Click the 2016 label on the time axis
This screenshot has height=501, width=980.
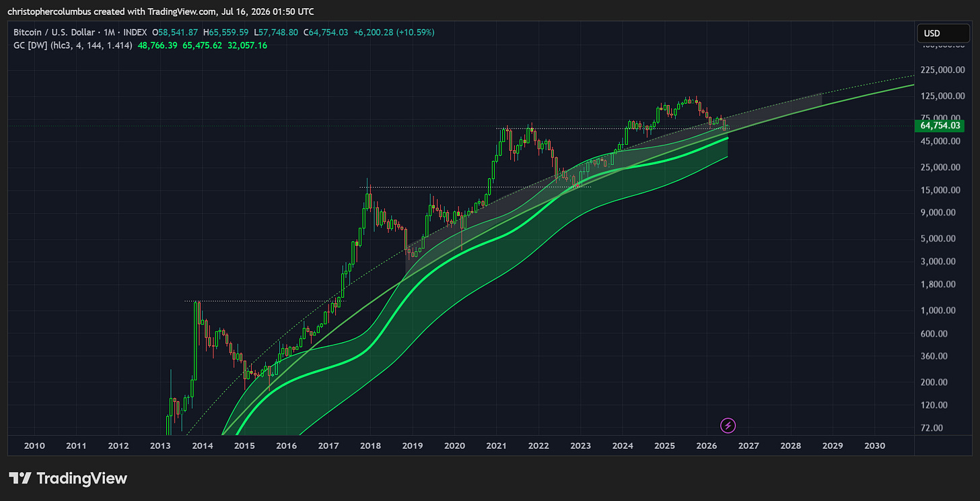[x=286, y=446]
